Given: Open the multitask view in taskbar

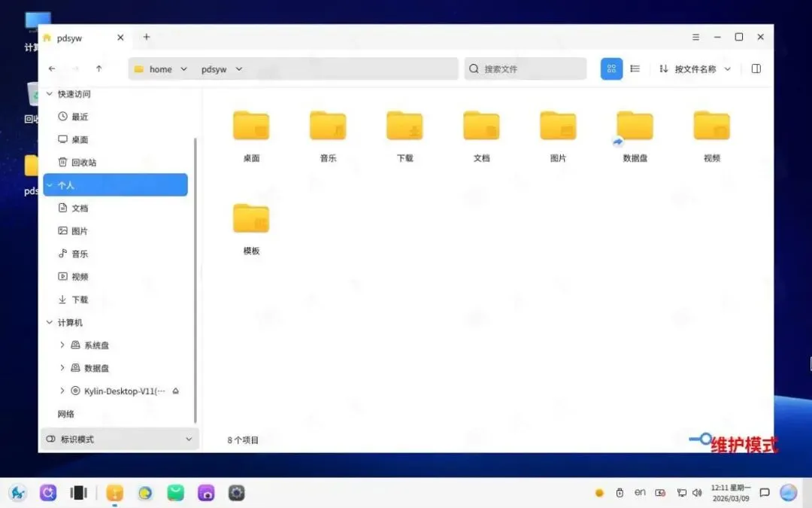Looking at the screenshot, I should click(x=79, y=492).
